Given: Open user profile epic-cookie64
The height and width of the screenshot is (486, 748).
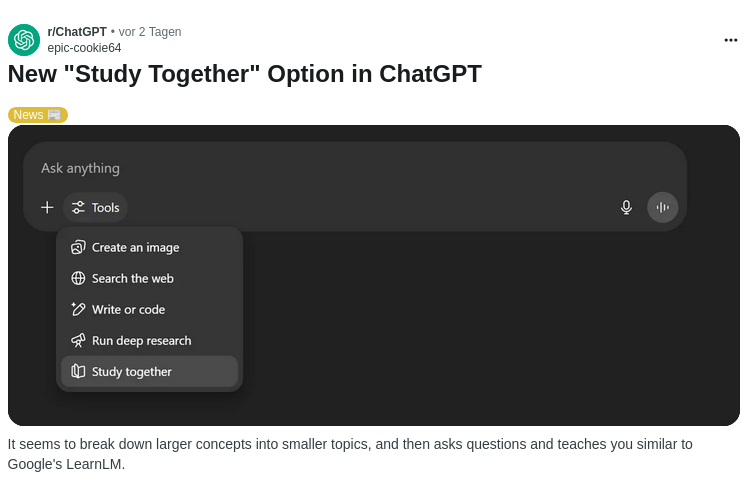Looking at the screenshot, I should point(84,48).
